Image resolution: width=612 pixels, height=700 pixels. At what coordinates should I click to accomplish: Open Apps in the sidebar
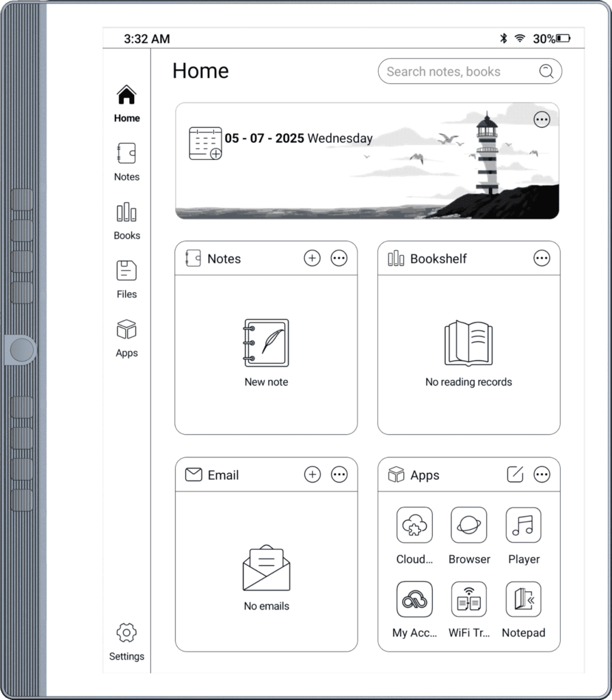[127, 338]
